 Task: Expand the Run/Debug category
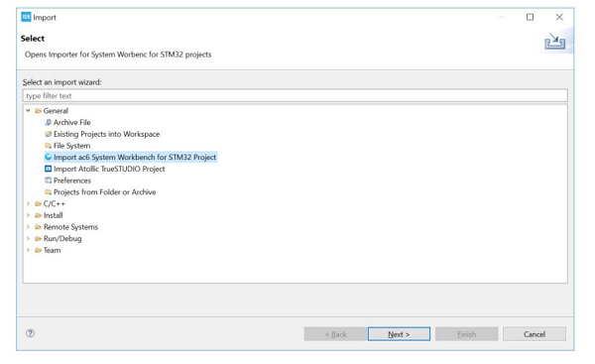click(x=28, y=238)
